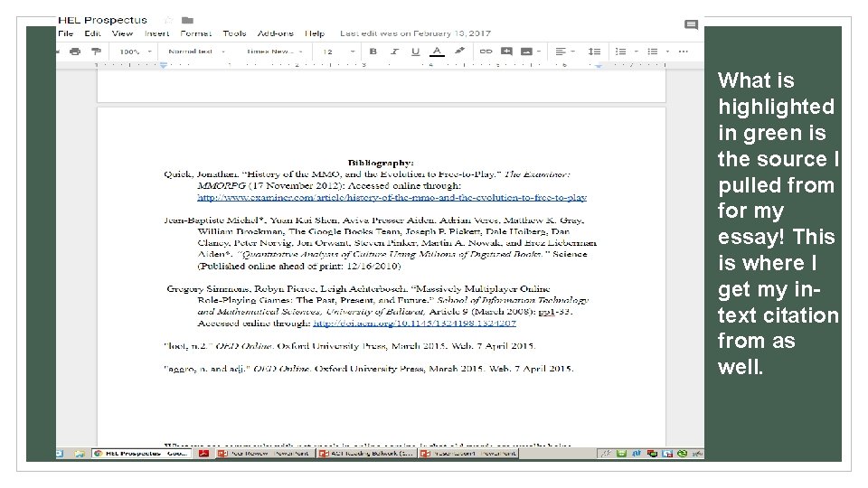Expand the numbered list dropdown arrow
Image resolution: width=868 pixels, height=488 pixels.
[x=636, y=52]
